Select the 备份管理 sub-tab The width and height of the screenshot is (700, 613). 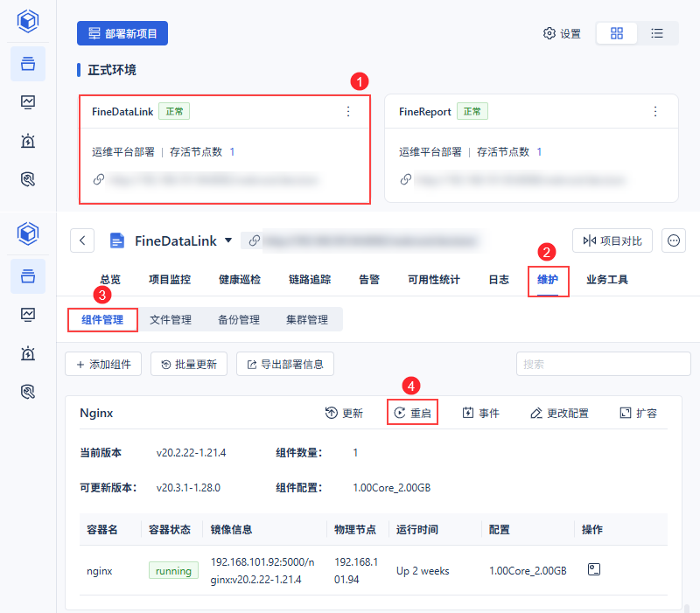tap(239, 320)
